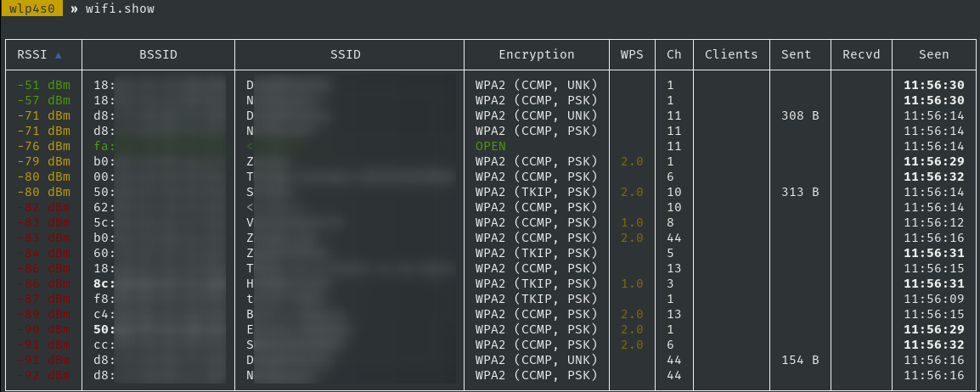Select the BSSID column header
Viewport: 980px width, 392px height.
[x=159, y=54]
